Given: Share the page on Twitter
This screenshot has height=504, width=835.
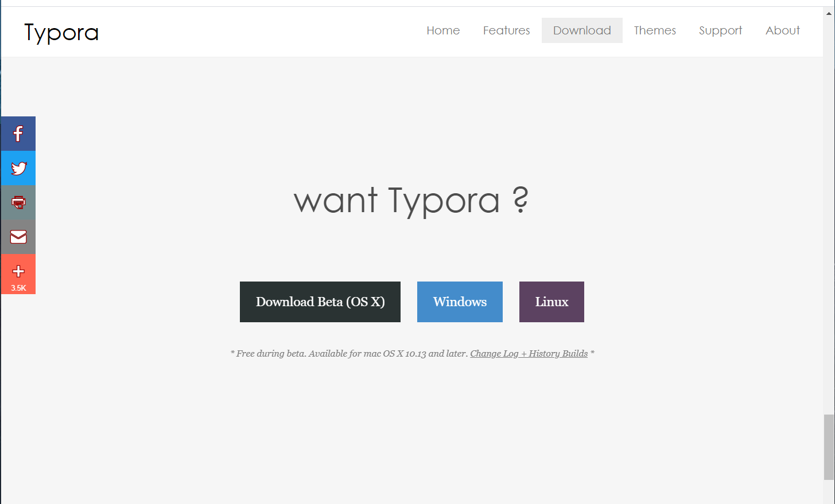Looking at the screenshot, I should [x=18, y=168].
